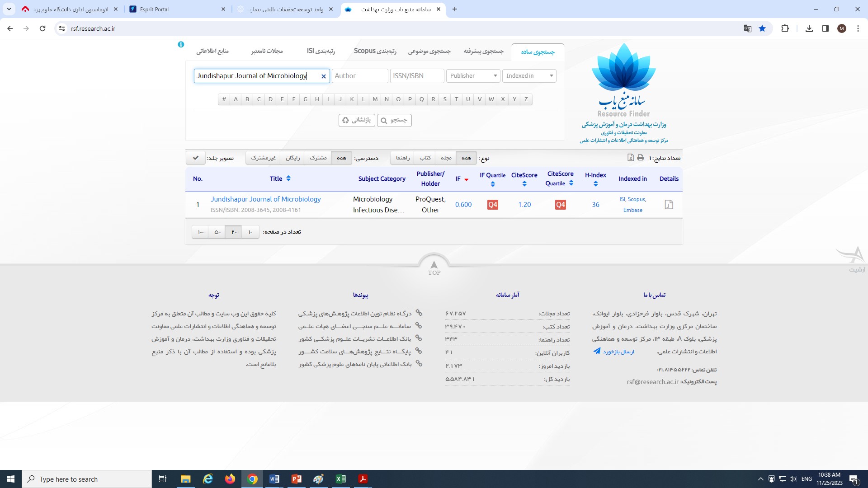The width and height of the screenshot is (868, 488).
Task: Click the ISSN/ISBN input field
Action: point(417,76)
